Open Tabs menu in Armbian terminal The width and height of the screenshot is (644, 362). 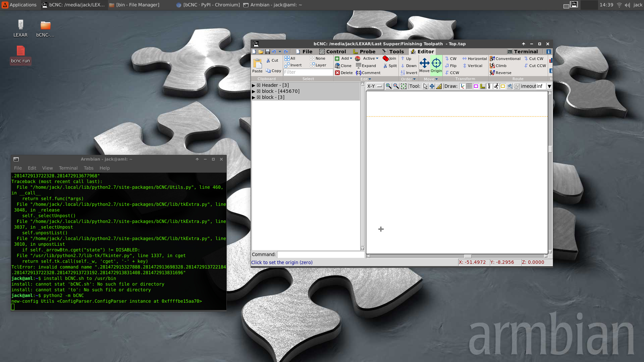coord(89,168)
